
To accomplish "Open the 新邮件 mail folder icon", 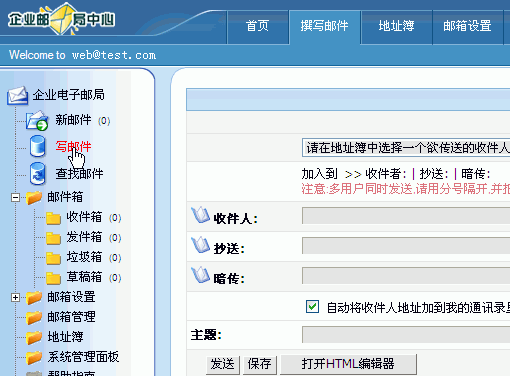I will pyautogui.click(x=37, y=120).
